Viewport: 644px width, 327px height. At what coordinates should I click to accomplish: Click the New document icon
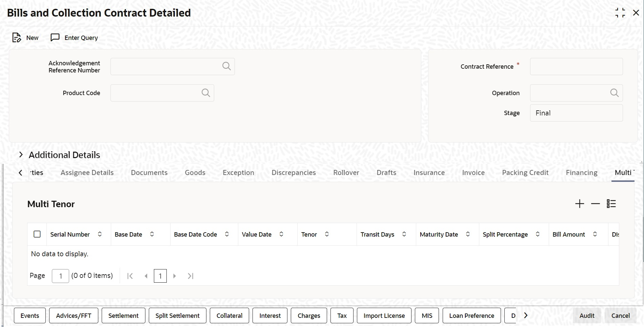tap(16, 38)
